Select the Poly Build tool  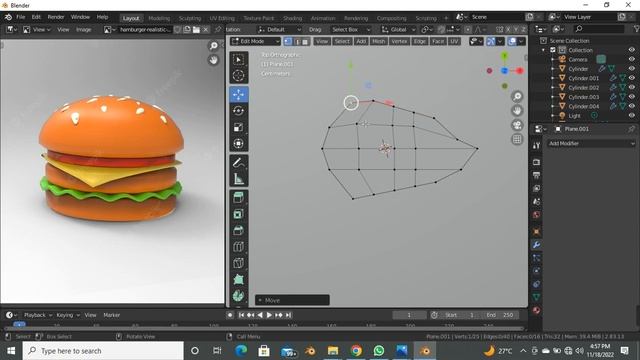(239, 280)
